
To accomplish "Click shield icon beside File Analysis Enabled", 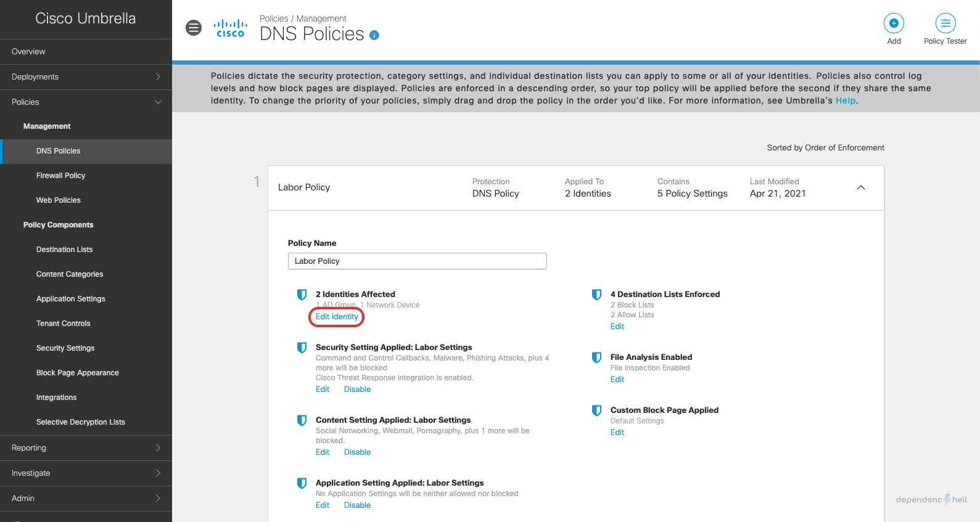I will [x=597, y=357].
